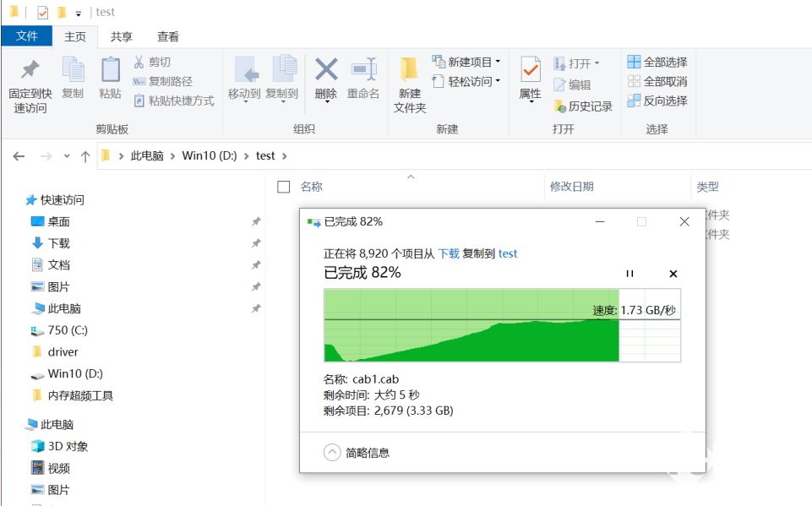Click 此电脑 in the address bar

147,156
